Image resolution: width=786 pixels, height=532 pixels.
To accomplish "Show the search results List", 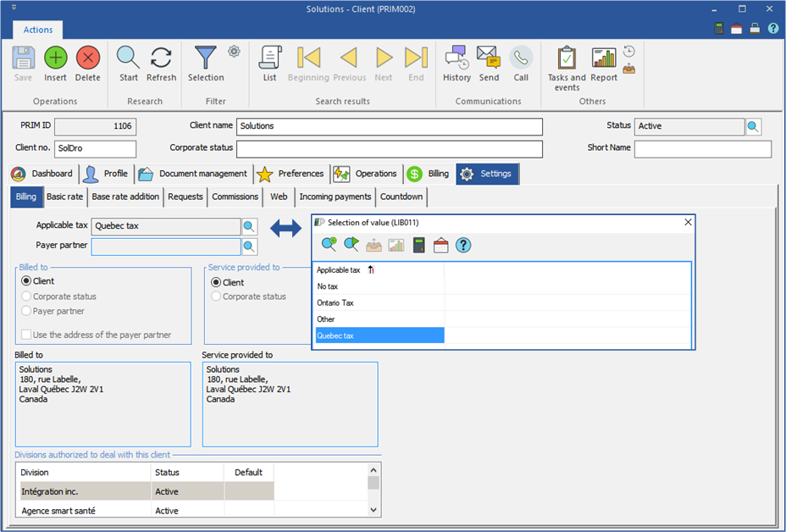I will (269, 64).
